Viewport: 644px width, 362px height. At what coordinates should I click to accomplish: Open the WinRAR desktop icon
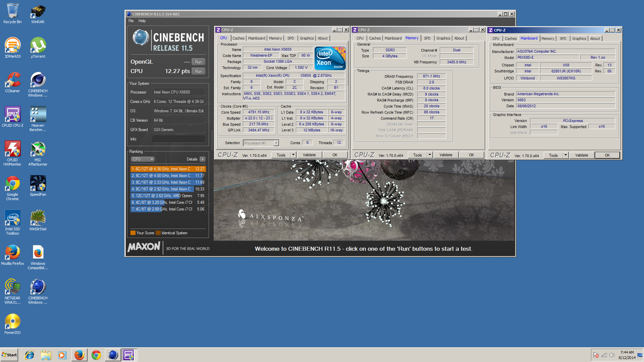tap(38, 13)
